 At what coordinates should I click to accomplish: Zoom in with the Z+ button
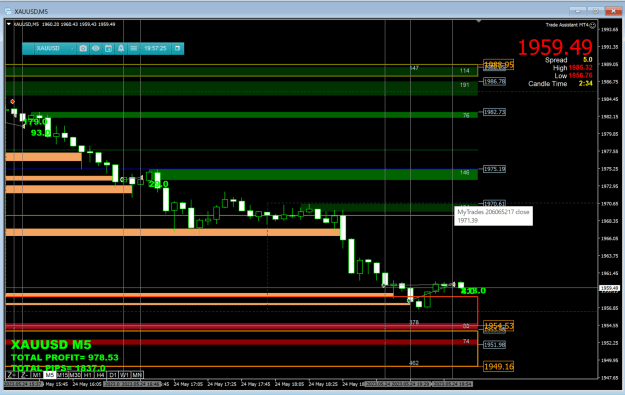coord(12,375)
